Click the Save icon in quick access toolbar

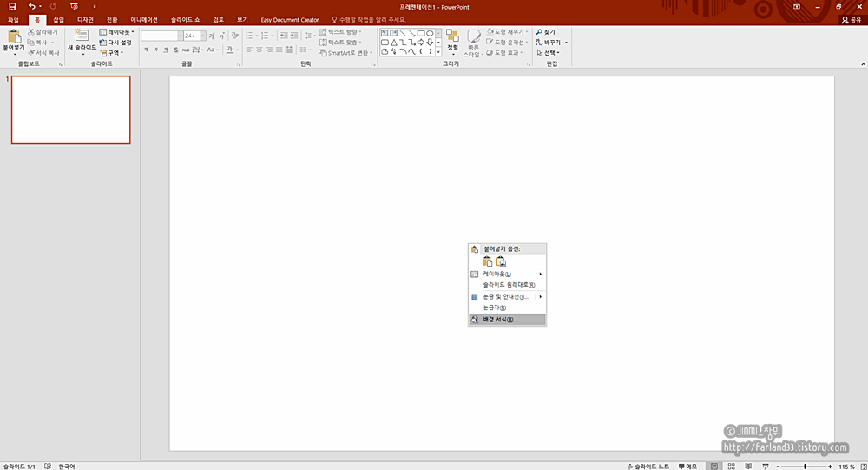point(12,7)
